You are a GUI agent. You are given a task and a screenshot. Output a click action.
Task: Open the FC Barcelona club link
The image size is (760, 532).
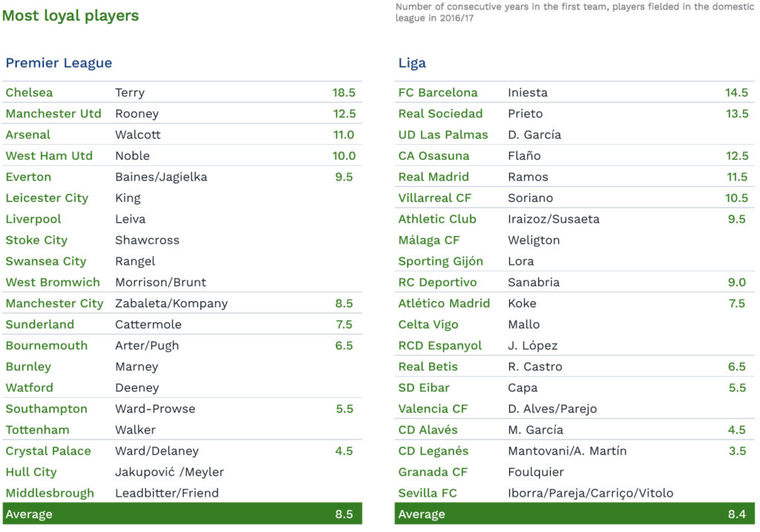coord(438,93)
